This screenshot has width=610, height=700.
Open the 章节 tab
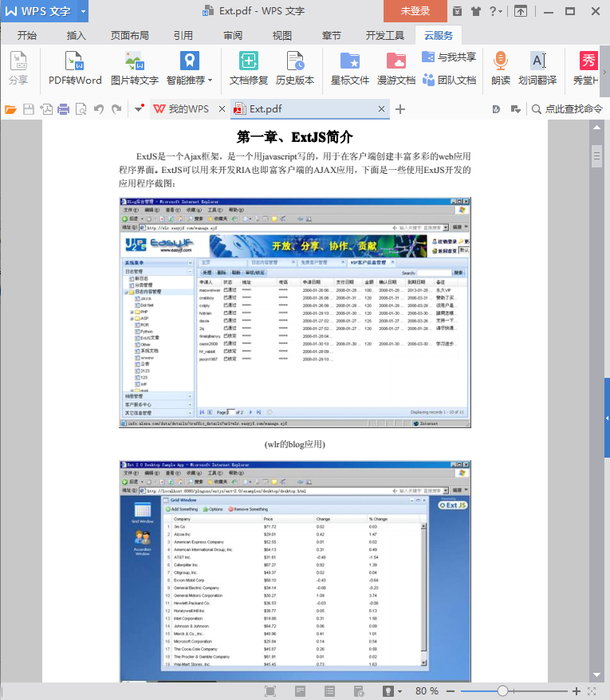331,35
